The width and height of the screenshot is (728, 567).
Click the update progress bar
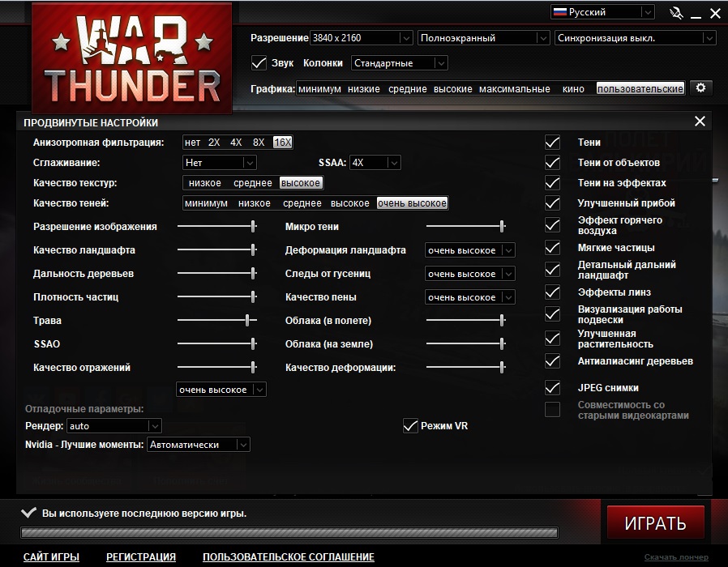(x=289, y=532)
